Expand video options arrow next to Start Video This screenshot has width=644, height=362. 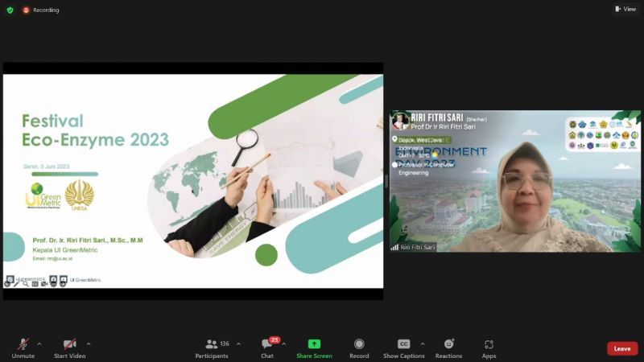coord(89,343)
